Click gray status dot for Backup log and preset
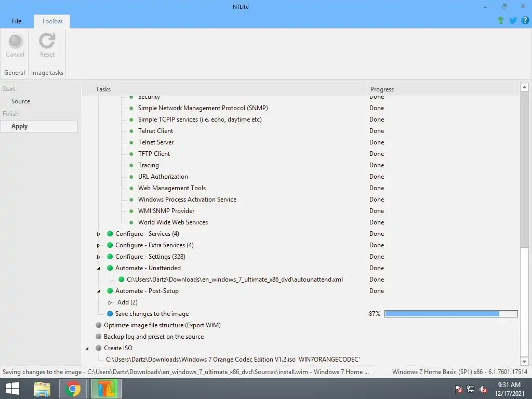Screen dimensions: 532x399 point(99,337)
